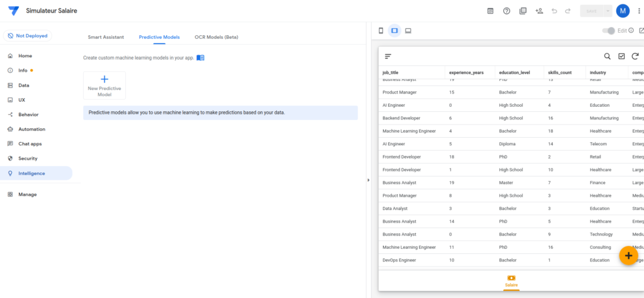Open the more options vertical dots menu
The height and width of the screenshot is (298, 644).
click(x=639, y=11)
